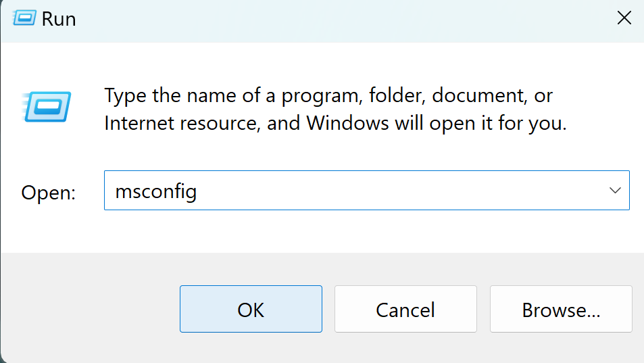The width and height of the screenshot is (644, 363).
Task: Expand the Open combo box dropdown arrow
Action: [614, 191]
